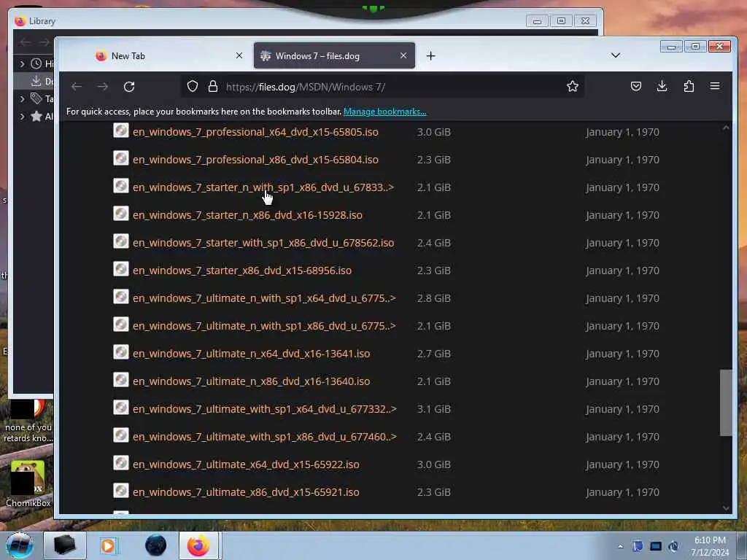
Task: Go back to previous page in Firefox
Action: pos(77,86)
